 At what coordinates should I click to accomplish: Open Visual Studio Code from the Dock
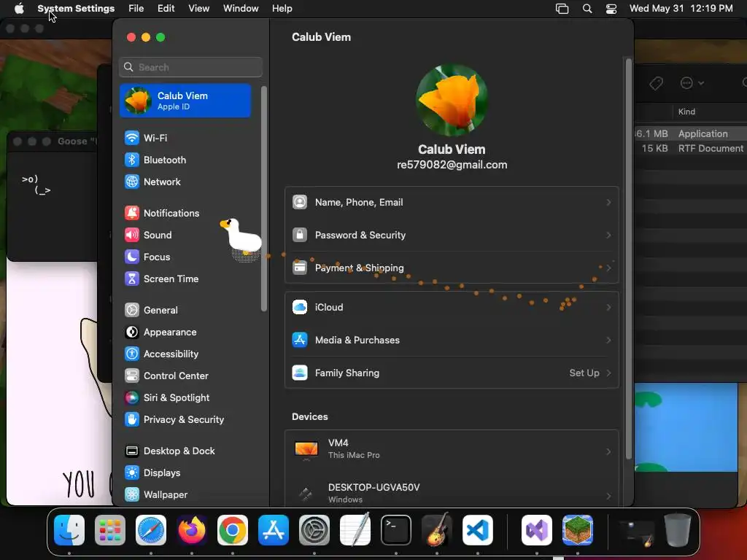pyautogui.click(x=477, y=530)
